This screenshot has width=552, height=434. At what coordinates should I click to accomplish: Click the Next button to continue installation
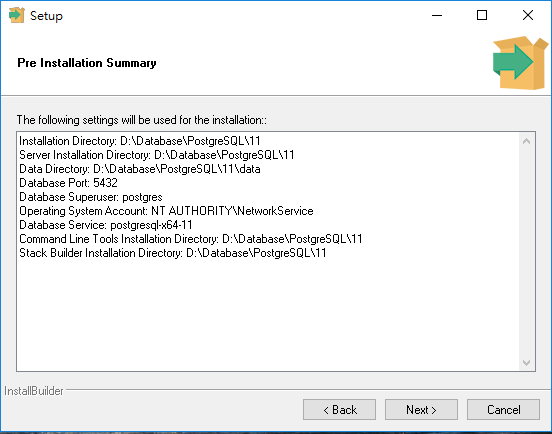click(421, 409)
